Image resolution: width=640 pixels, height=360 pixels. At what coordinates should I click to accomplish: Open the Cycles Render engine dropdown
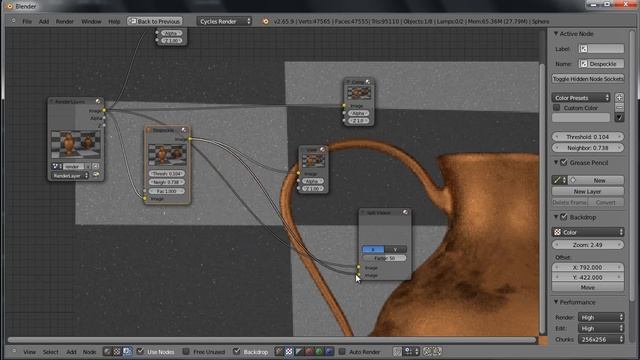[224, 21]
